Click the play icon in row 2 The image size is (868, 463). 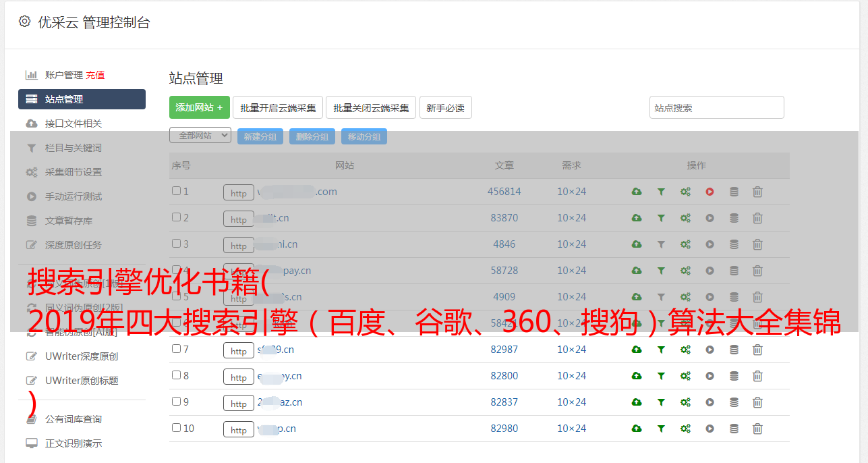(x=710, y=218)
